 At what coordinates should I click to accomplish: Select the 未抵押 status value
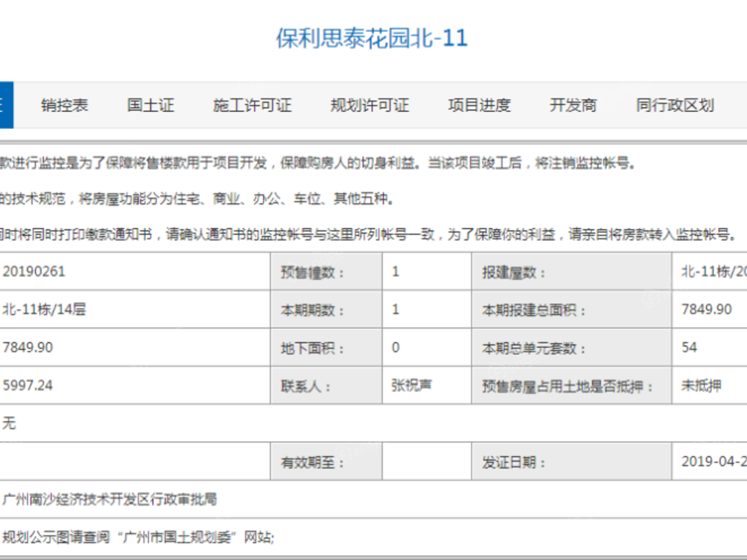(x=702, y=385)
